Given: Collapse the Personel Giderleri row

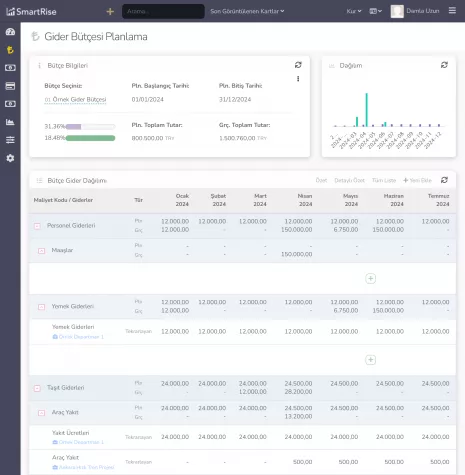Looking at the screenshot, I should (37, 226).
